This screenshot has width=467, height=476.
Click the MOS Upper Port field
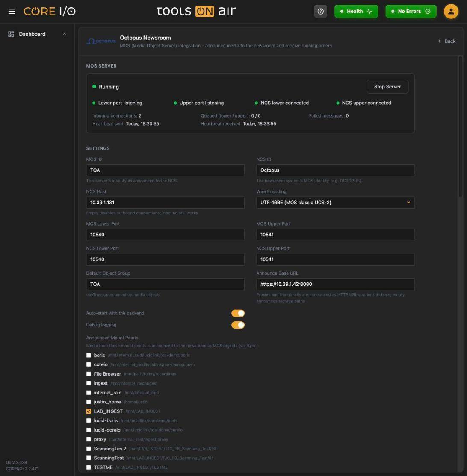coord(335,235)
